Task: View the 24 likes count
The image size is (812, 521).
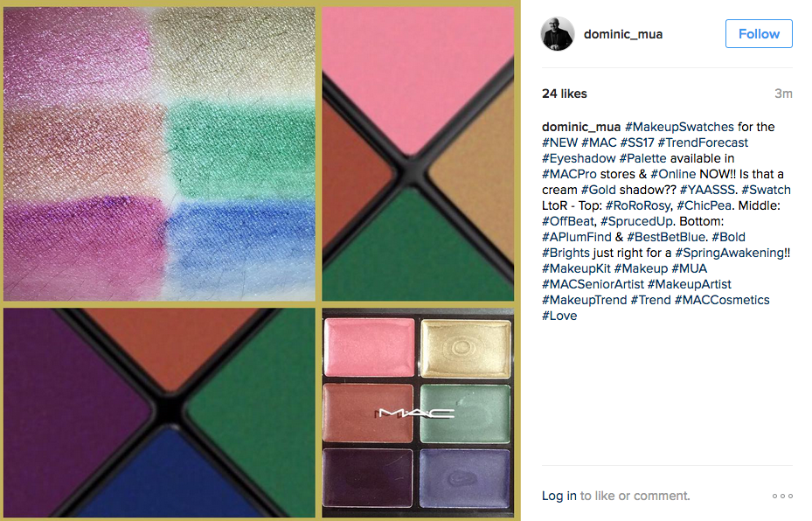Action: coord(565,94)
